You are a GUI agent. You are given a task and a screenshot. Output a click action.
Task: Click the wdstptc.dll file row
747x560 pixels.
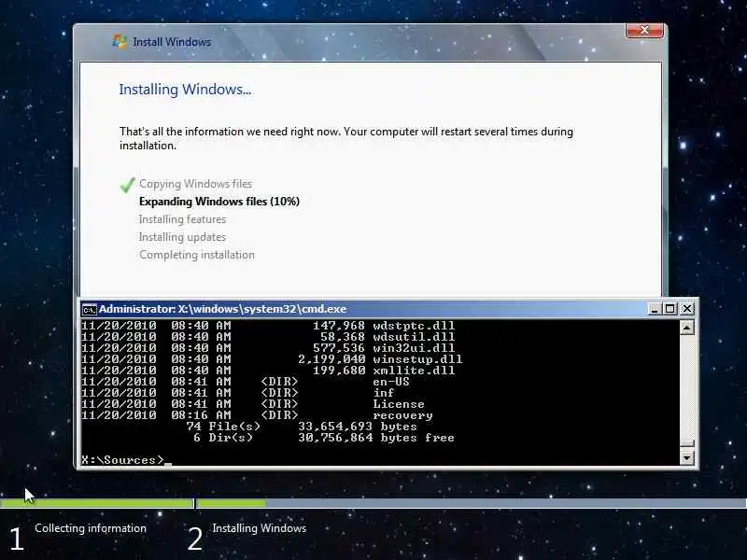[x=268, y=326]
